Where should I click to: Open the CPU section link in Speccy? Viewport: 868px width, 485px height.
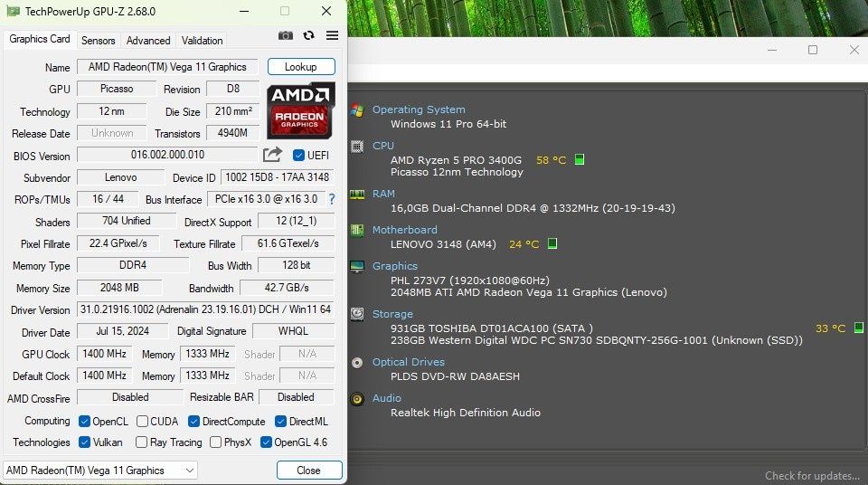pyautogui.click(x=383, y=145)
